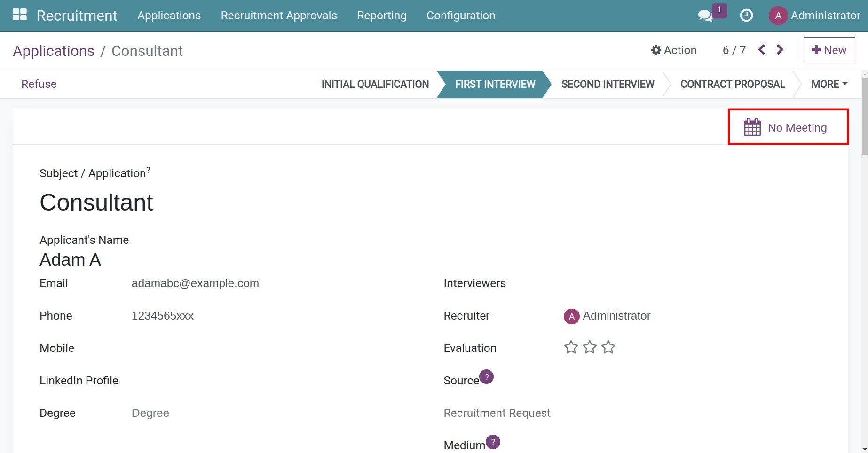The height and width of the screenshot is (453, 868).
Task: Open the Administrator user menu
Action: 814,16
